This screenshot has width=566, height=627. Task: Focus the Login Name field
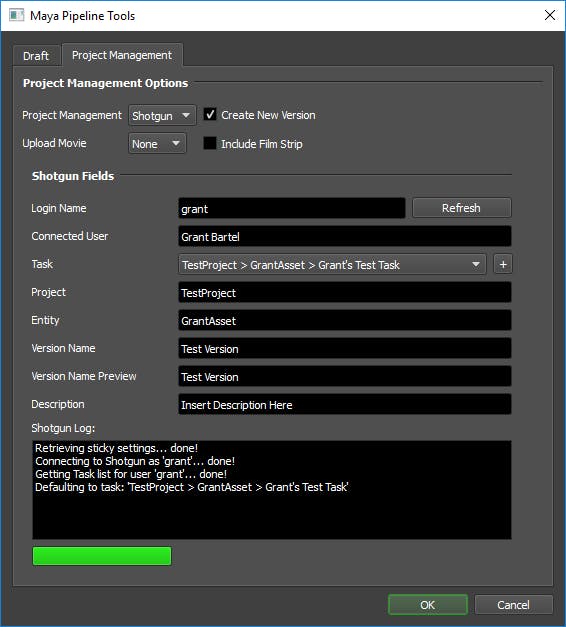(292, 208)
